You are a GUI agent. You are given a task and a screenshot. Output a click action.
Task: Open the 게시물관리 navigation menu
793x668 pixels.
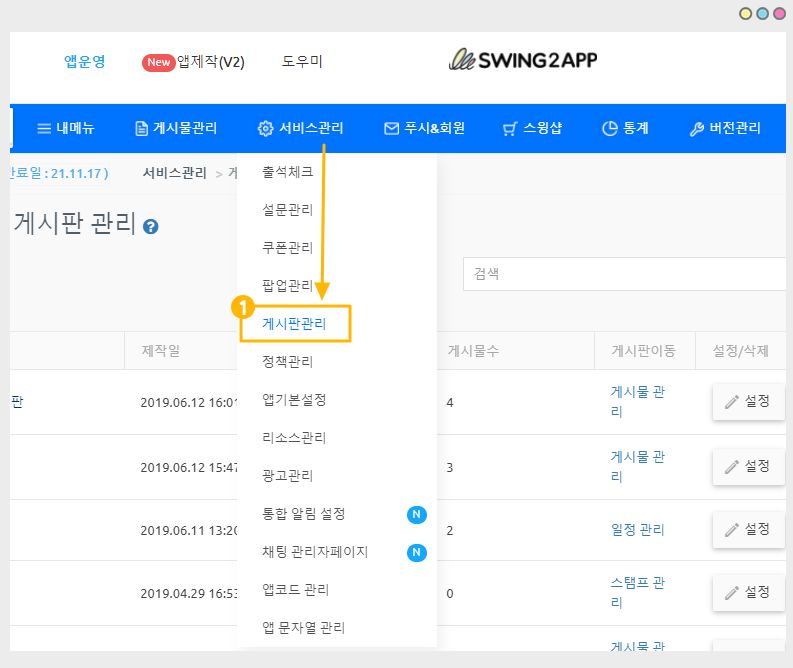click(176, 128)
